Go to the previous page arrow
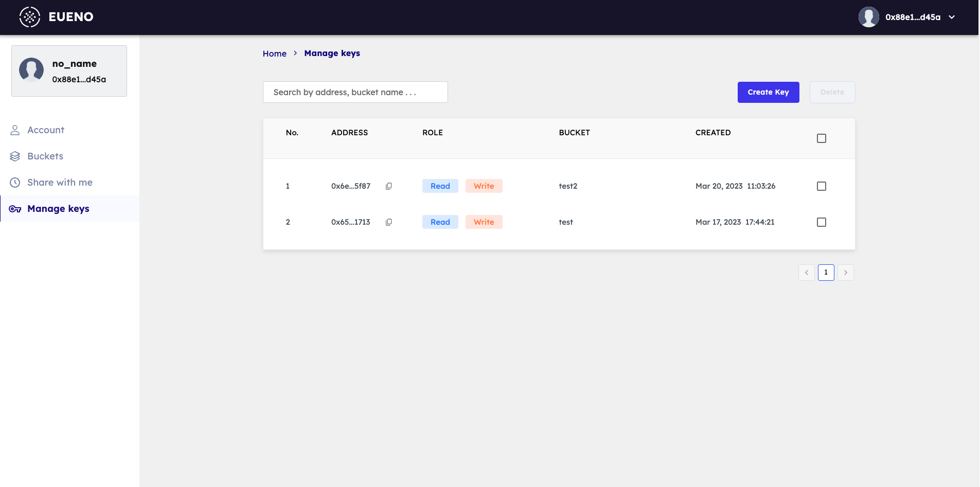Image resolution: width=980 pixels, height=487 pixels. coord(807,273)
